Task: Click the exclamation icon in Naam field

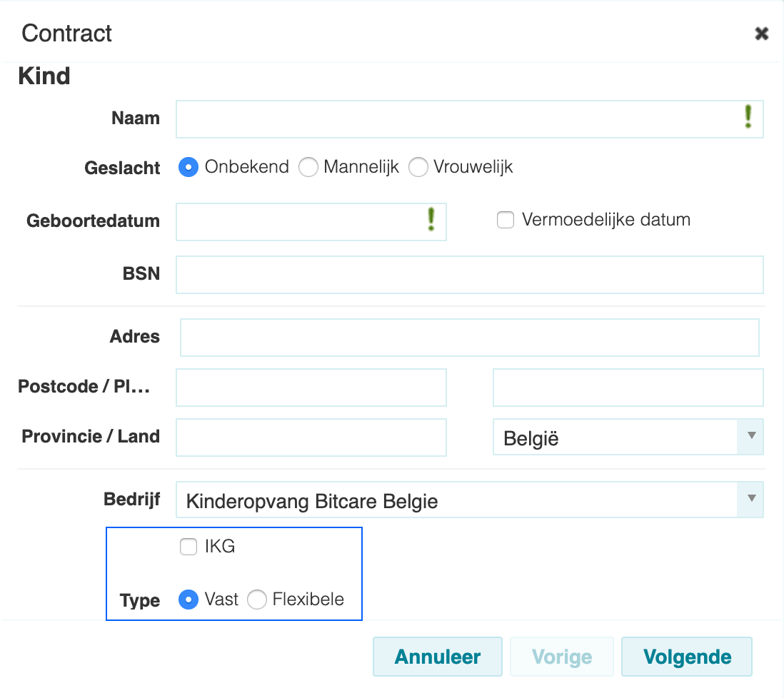Action: click(x=748, y=117)
